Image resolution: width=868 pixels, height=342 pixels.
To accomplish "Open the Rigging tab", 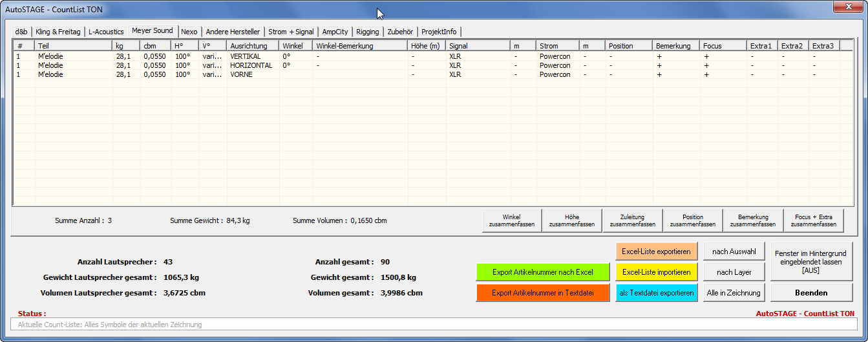I will (367, 32).
